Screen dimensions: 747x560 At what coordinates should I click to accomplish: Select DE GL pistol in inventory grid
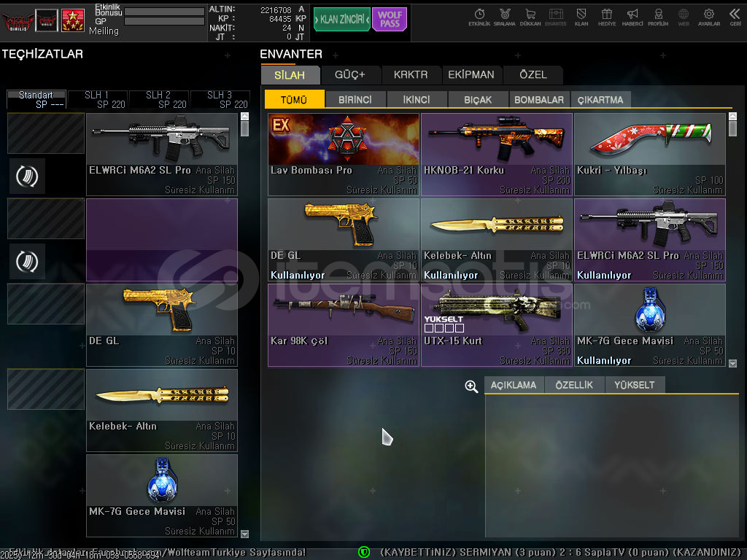point(344,239)
